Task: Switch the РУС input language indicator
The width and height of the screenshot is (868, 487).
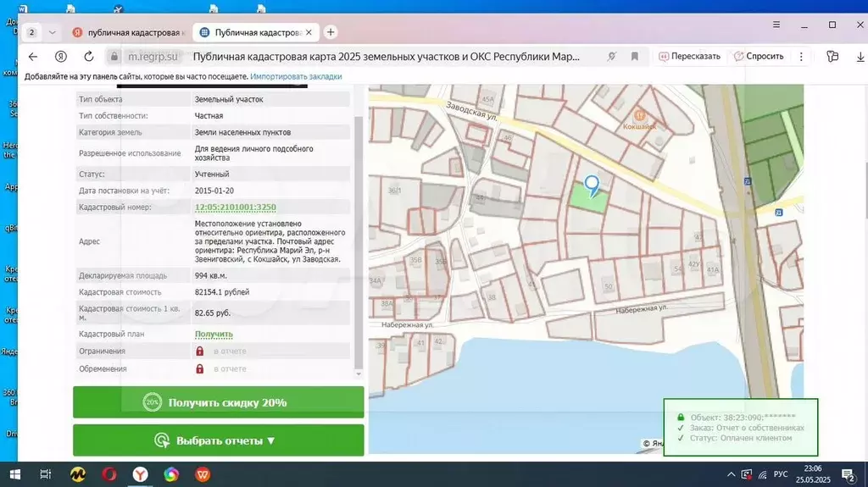Action: pos(781,474)
